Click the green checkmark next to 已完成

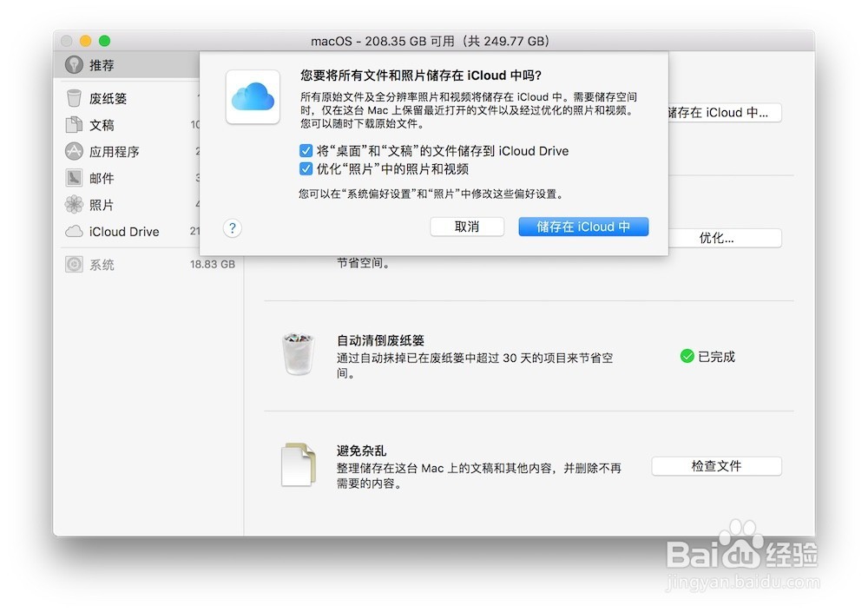point(687,356)
